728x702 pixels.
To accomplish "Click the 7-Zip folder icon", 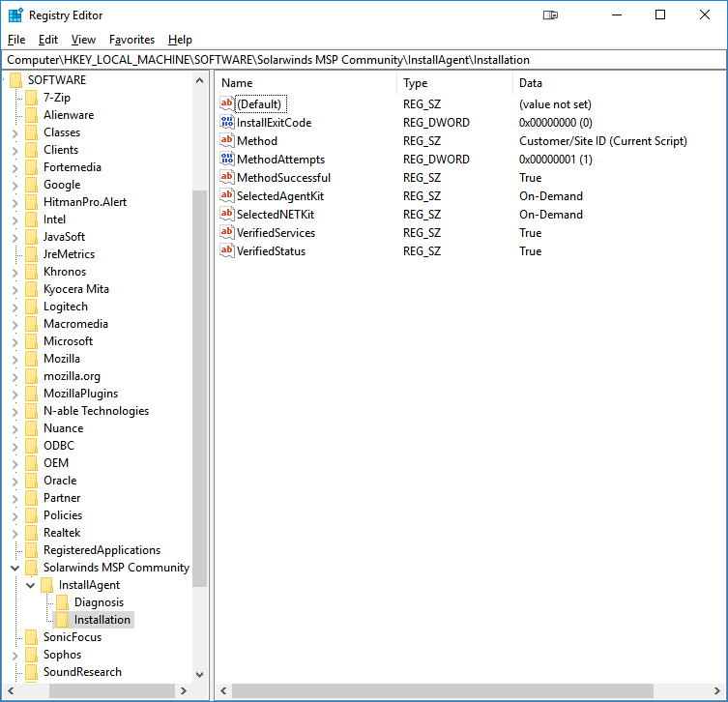I will pos(32,98).
